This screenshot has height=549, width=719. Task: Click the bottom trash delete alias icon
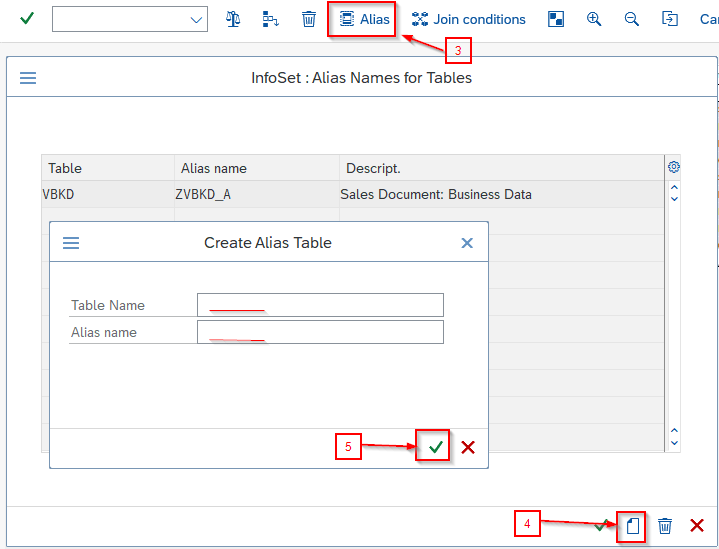(665, 526)
